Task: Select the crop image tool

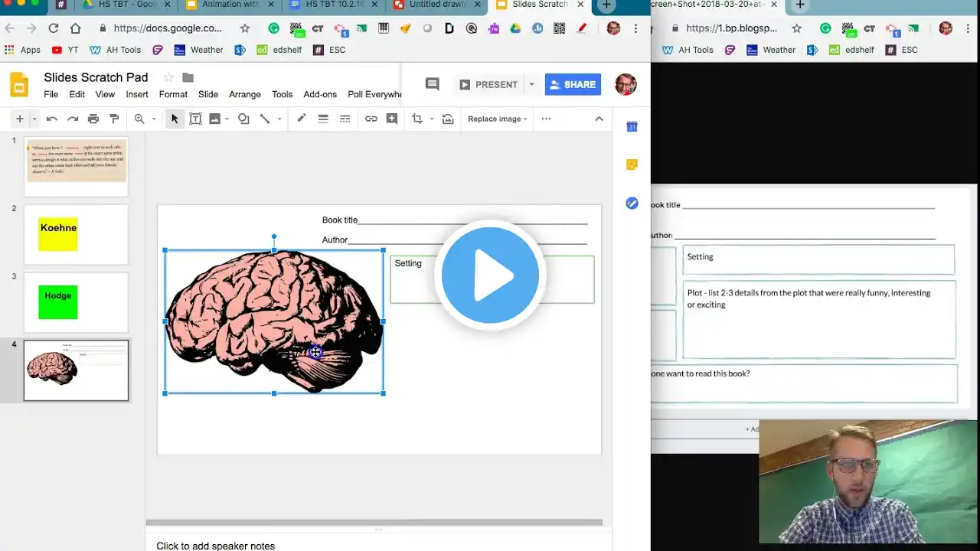Action: (x=417, y=119)
